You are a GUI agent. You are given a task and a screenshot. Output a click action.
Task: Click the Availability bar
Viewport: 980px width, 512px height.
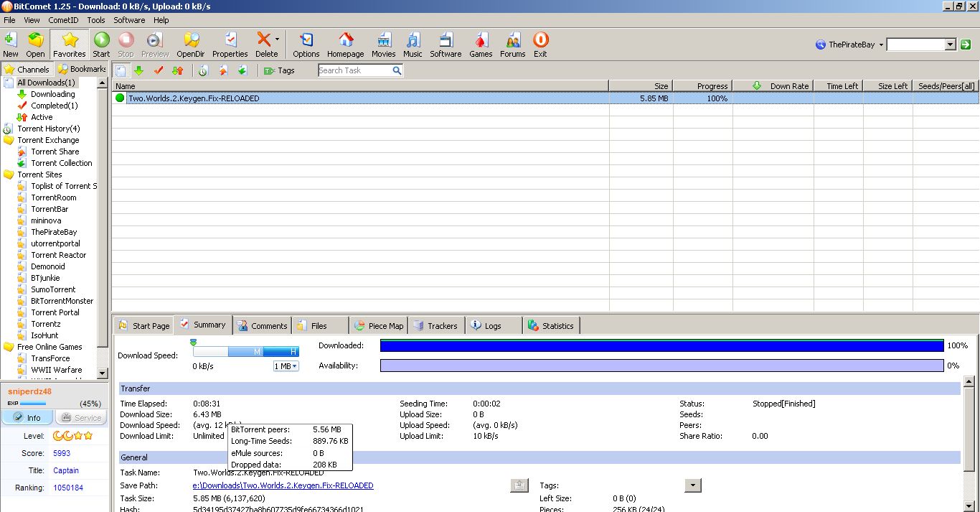pyautogui.click(x=661, y=366)
